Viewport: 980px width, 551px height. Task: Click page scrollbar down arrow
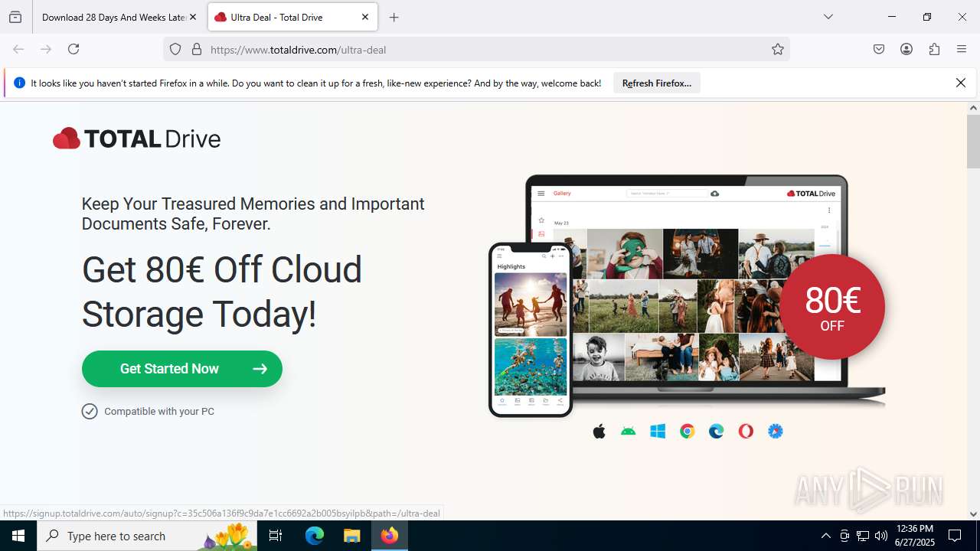click(x=973, y=514)
